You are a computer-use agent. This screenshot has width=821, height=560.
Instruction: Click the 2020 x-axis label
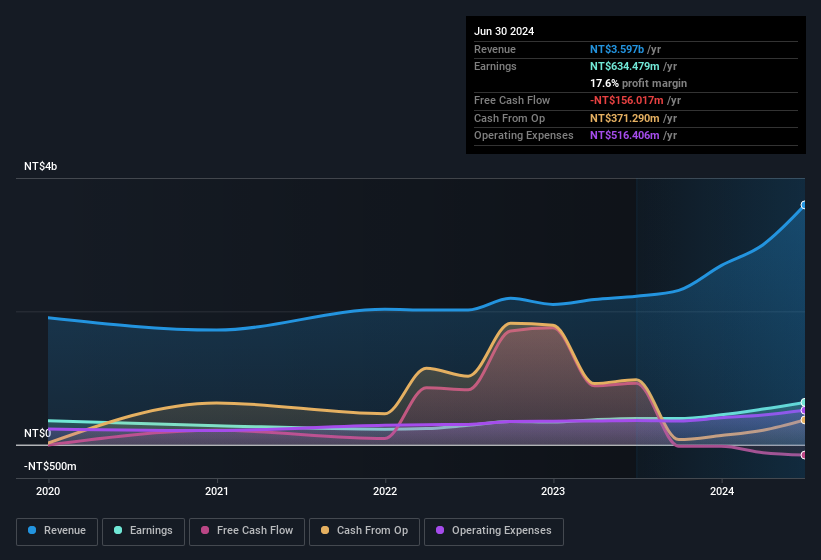pos(48,491)
